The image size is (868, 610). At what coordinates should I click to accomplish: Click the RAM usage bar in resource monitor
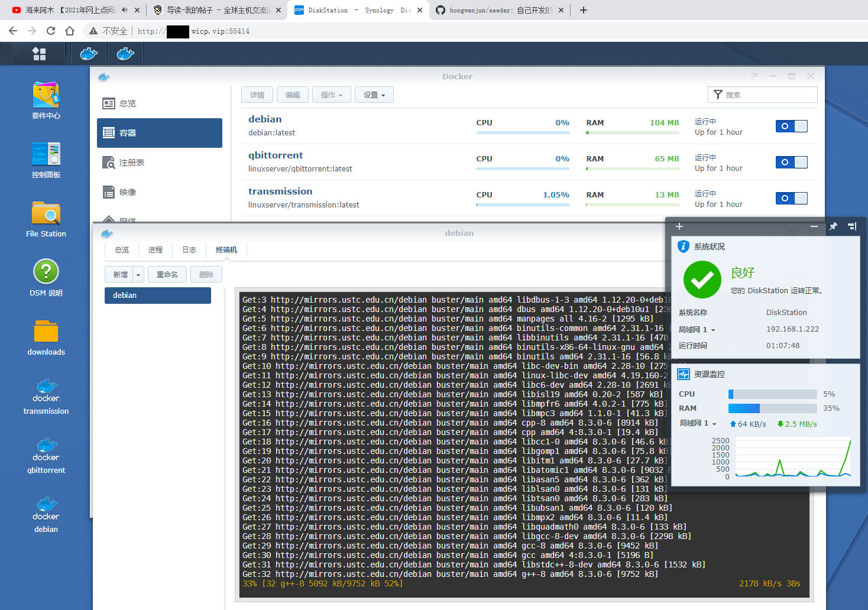click(x=772, y=408)
